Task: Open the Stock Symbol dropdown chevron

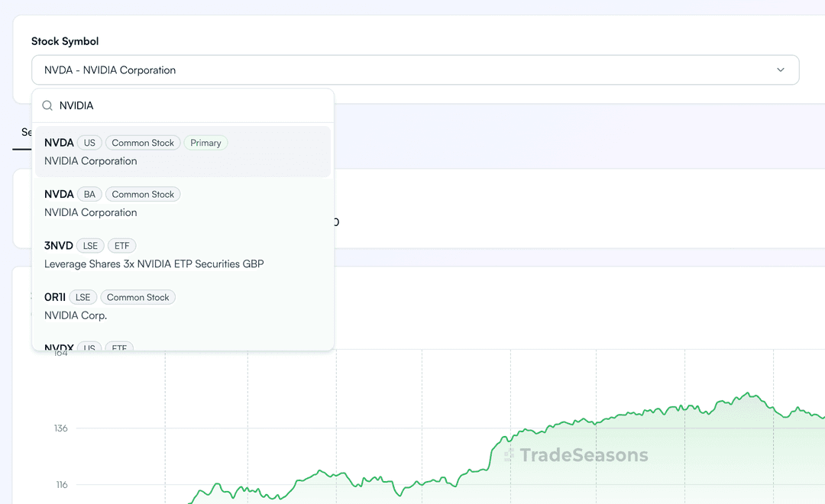Action: [780, 70]
